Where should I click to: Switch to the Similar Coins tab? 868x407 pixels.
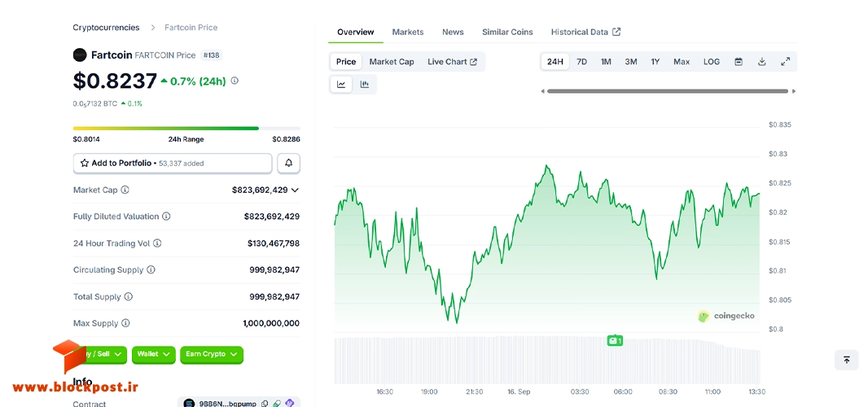tap(507, 32)
